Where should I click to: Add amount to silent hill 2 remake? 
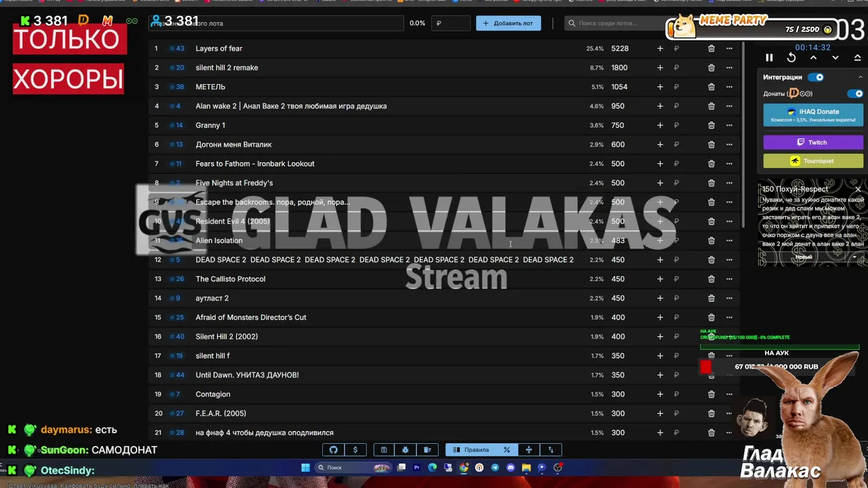tap(660, 68)
